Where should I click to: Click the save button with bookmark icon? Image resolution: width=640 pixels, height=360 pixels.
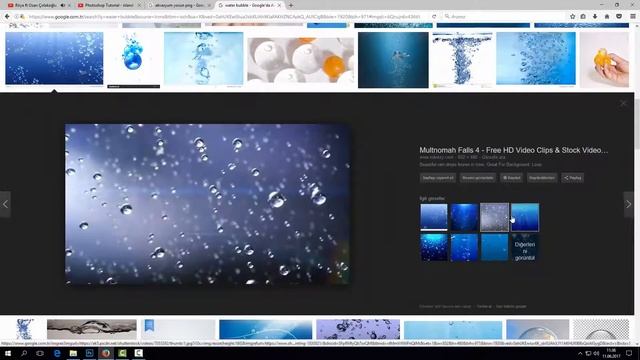511,178
